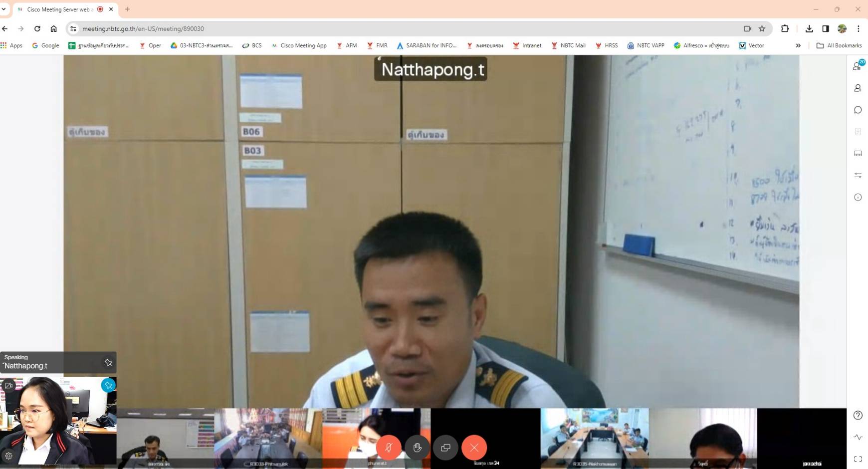The height and width of the screenshot is (469, 868).
Task: Open the invite participant icon
Action: coord(858,88)
